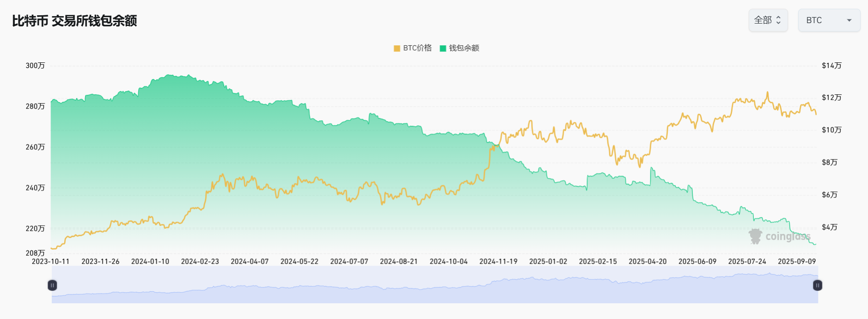This screenshot has height=319, width=868.
Task: Click the coinglass watermark logo icon
Action: click(755, 236)
